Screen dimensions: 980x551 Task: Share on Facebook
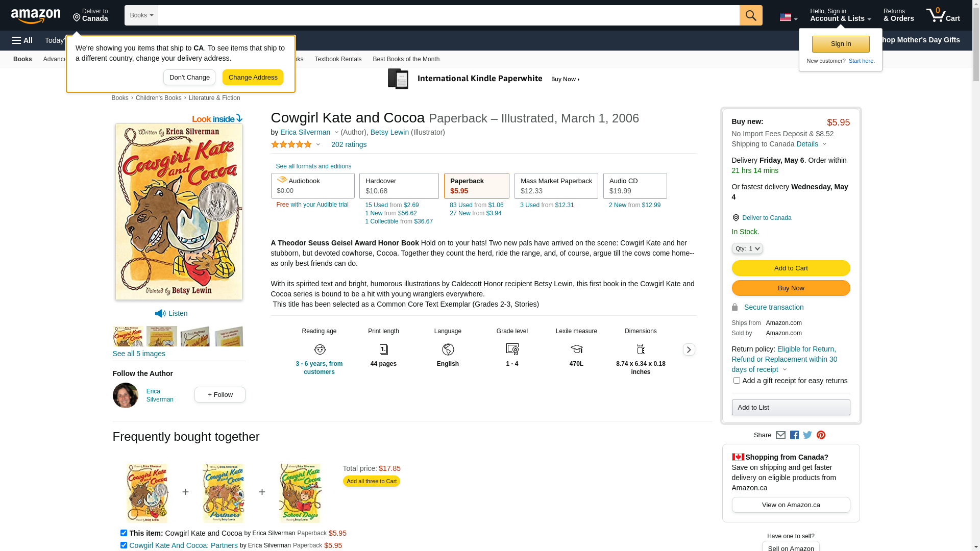point(794,435)
